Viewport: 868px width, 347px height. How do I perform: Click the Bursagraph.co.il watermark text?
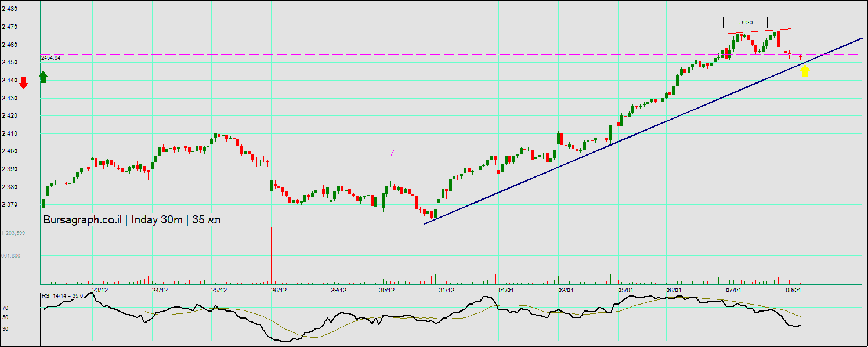coord(81,220)
